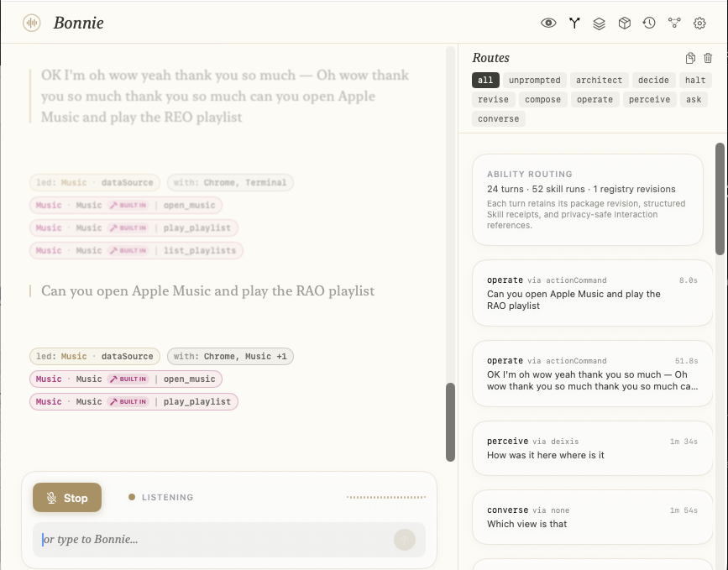Screen dimensions: 728x570
Task: Filter routes by 'perceive'
Action: click(650, 99)
